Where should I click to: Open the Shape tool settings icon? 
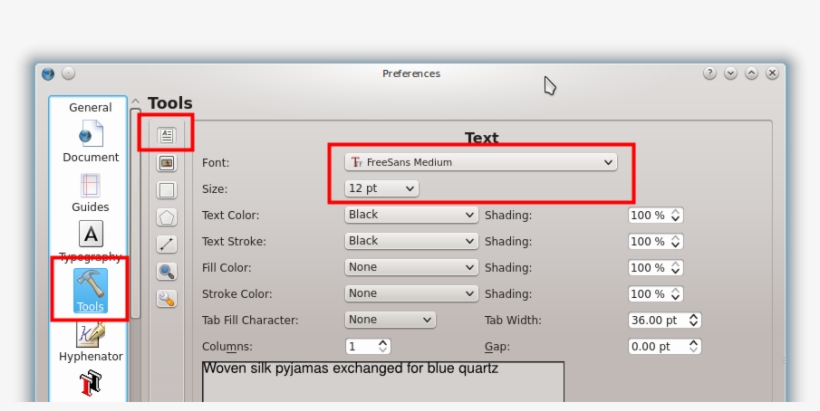167,190
